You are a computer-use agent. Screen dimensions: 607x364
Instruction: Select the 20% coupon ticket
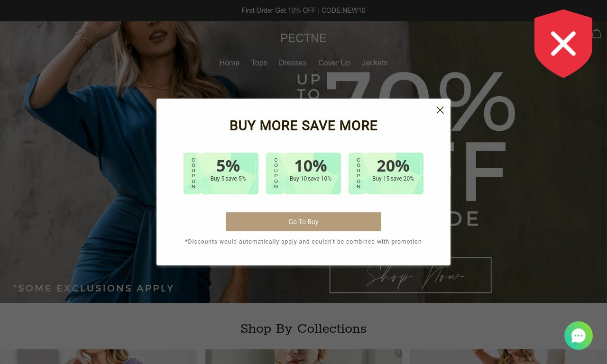click(x=386, y=173)
